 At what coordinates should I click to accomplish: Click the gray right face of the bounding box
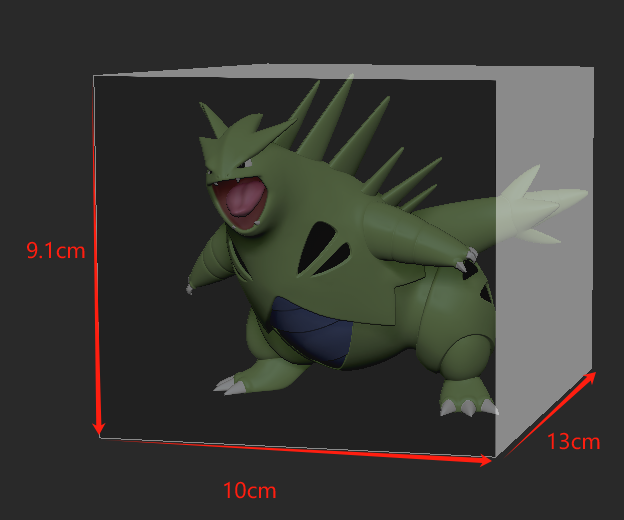545,300
